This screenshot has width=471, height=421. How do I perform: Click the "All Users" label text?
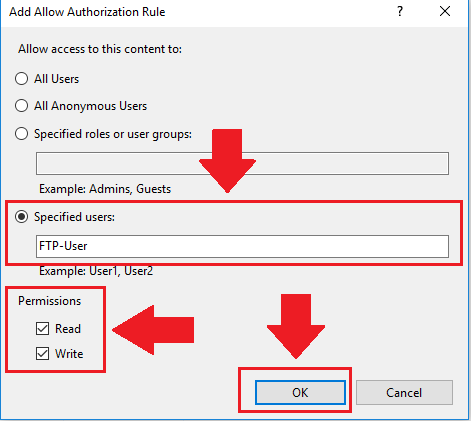click(57, 79)
